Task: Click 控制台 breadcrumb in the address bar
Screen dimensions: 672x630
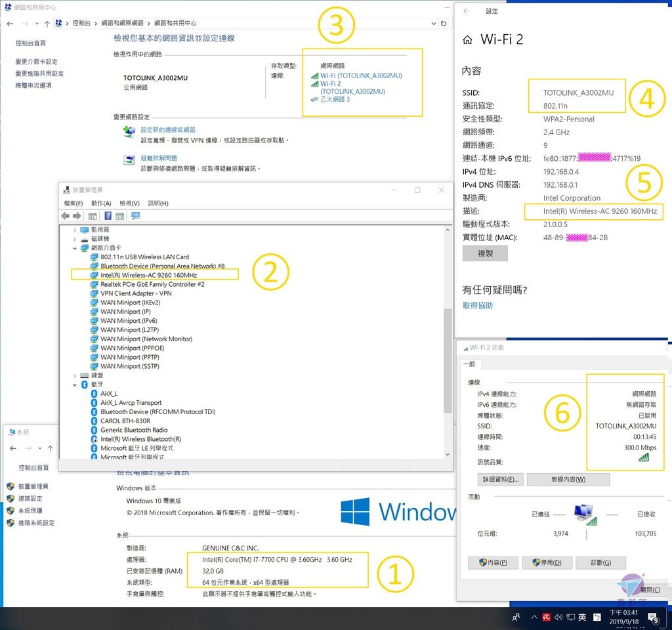Action: [x=81, y=23]
